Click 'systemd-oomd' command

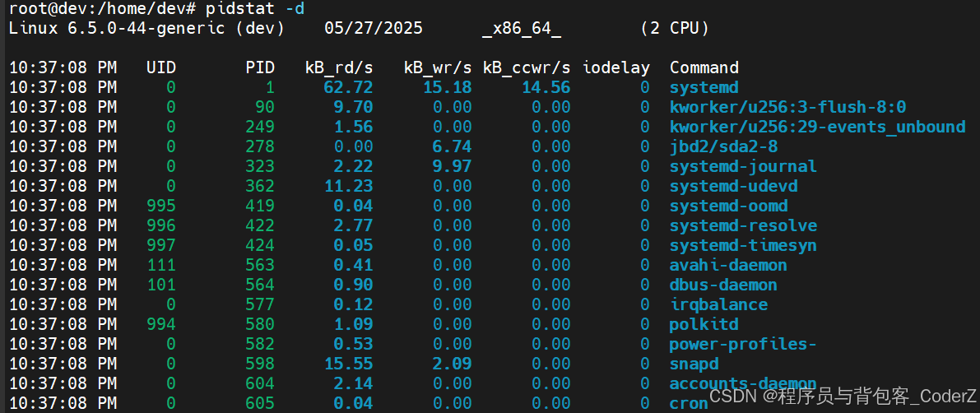pos(729,206)
